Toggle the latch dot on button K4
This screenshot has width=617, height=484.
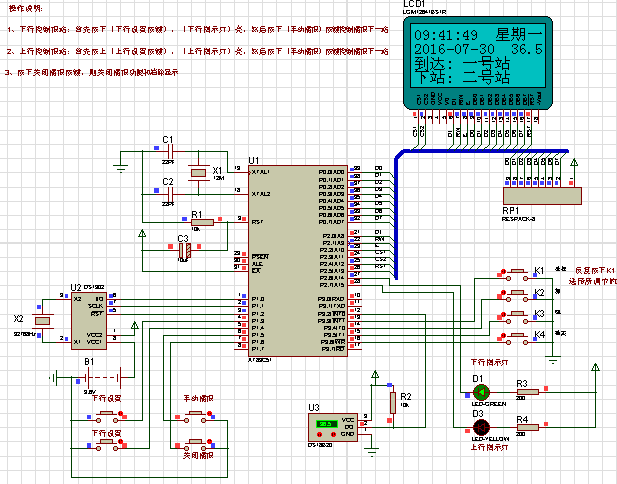tap(503, 336)
